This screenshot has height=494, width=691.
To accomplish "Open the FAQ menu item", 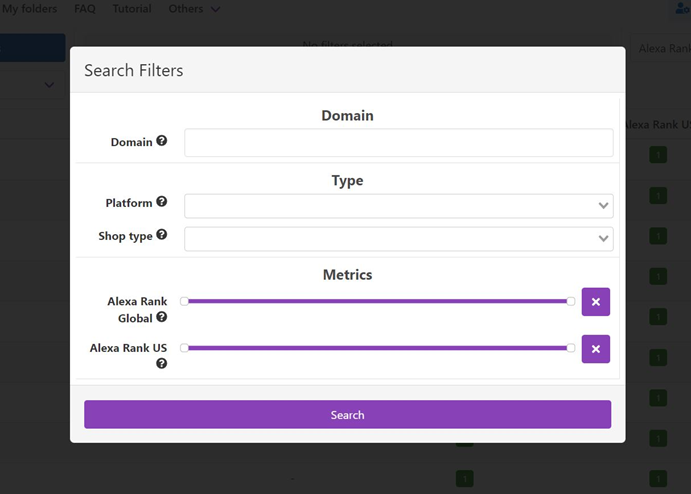I will pyautogui.click(x=85, y=9).
